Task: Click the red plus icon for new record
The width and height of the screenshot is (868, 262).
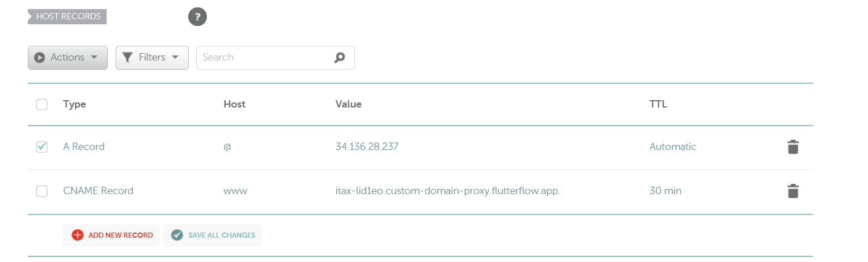Action: tap(78, 235)
